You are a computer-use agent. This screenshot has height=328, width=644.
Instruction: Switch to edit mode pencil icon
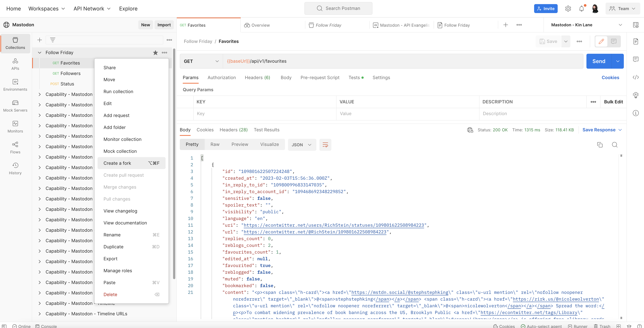[601, 41]
